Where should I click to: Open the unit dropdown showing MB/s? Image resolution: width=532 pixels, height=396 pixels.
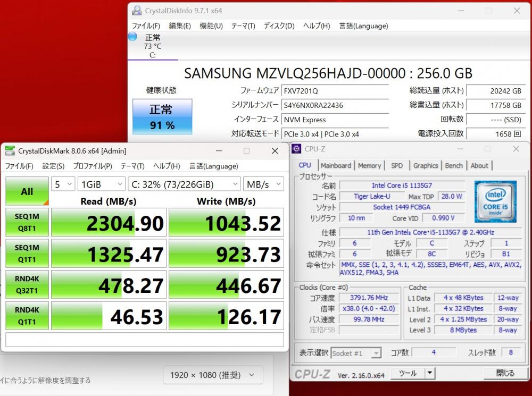(x=264, y=184)
